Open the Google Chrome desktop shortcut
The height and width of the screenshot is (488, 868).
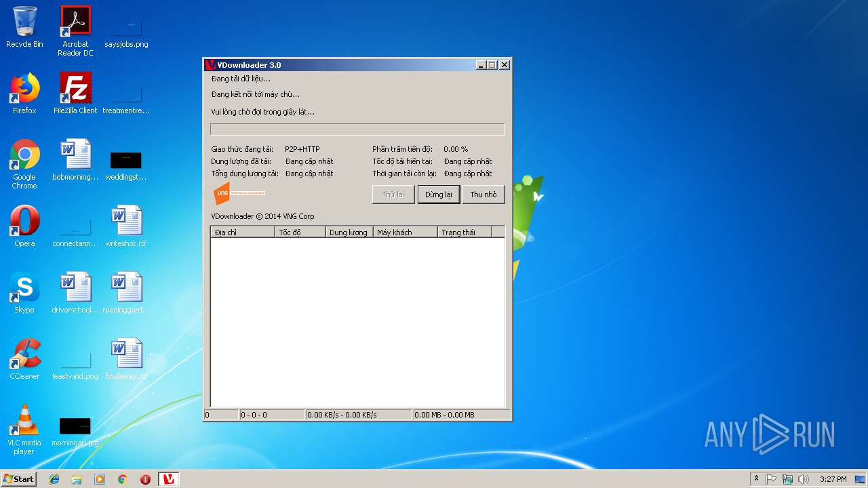tap(24, 164)
